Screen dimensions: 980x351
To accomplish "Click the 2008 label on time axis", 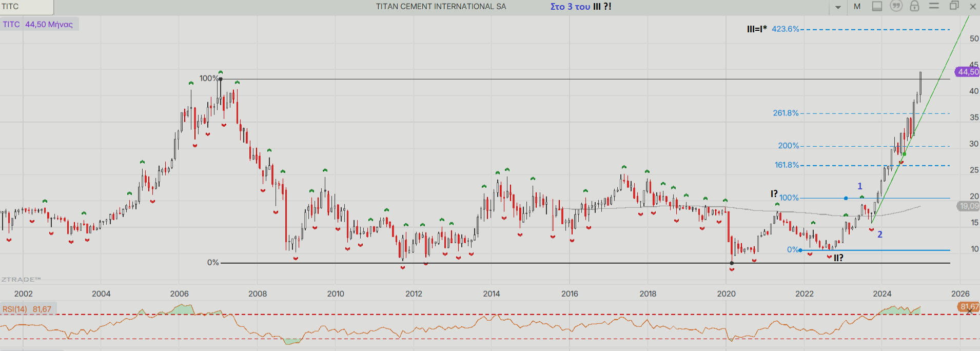I will pos(258,294).
